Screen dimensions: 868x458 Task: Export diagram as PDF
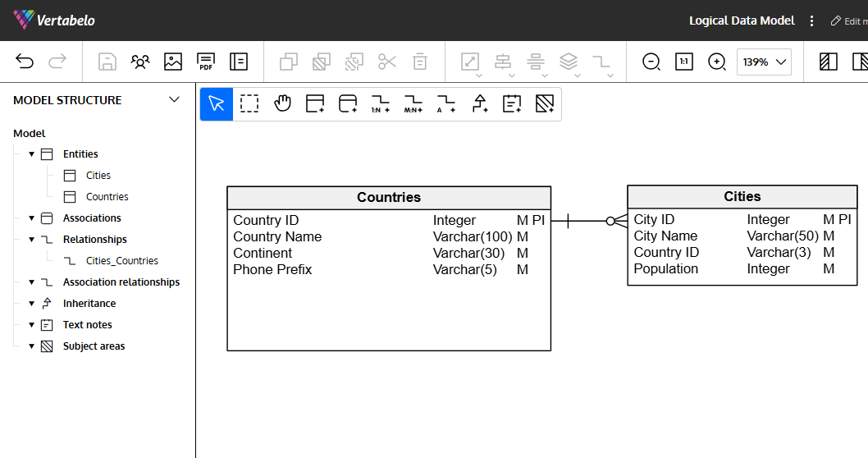click(206, 62)
